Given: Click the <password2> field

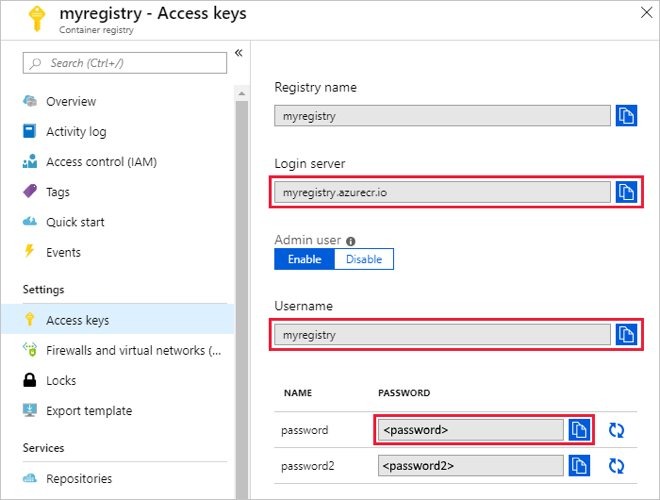Looking at the screenshot, I should (471, 465).
